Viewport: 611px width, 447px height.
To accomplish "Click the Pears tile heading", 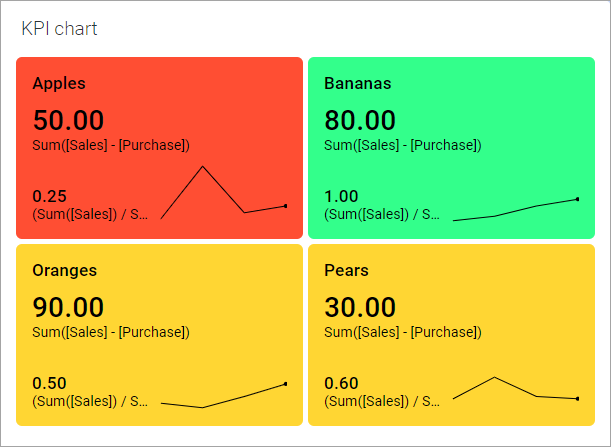I will click(346, 270).
